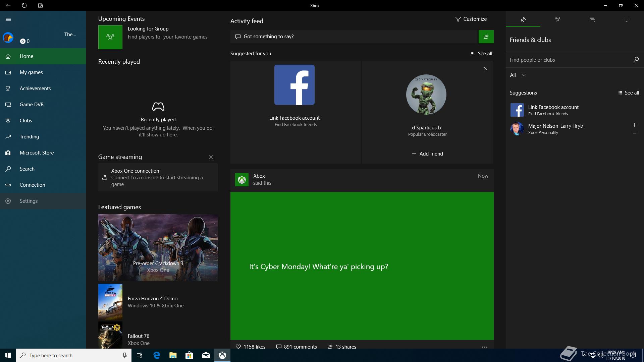Screen dimensions: 644x362
Task: Dismiss the xl Sparticus lx suggestion
Action: click(485, 69)
